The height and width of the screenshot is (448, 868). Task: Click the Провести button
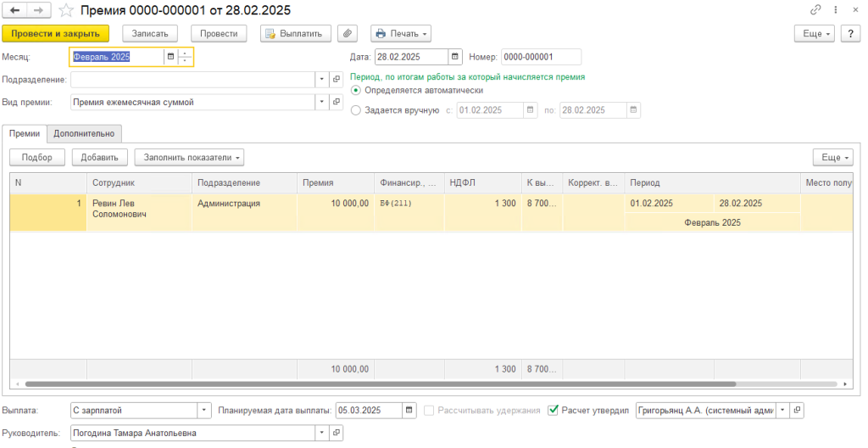pos(219,33)
